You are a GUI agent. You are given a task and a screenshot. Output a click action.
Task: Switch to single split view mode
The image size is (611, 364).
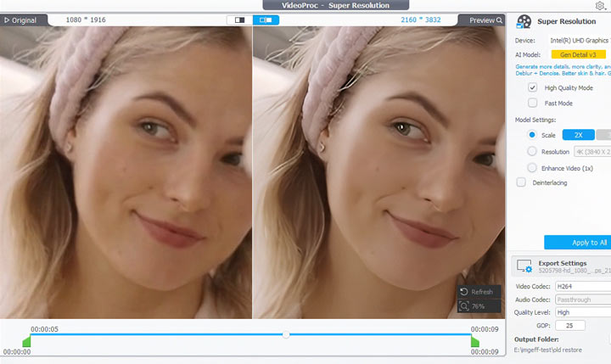pos(239,20)
